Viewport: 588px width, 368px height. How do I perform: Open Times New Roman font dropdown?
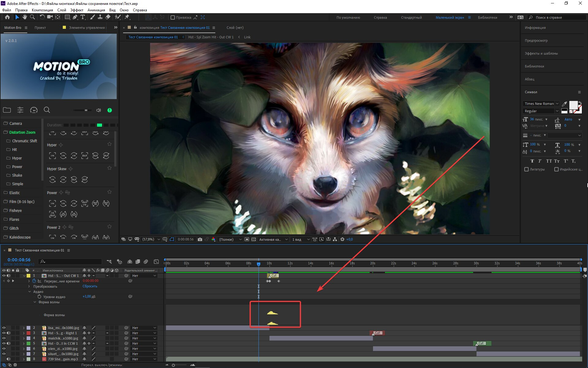pos(541,104)
